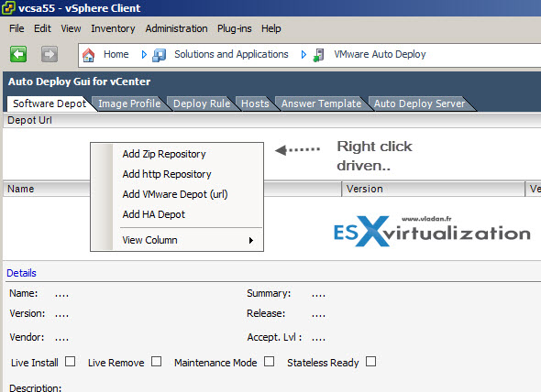Viewport: 541px width, 392px height.
Task: Toggle the Maintenance Mode checkbox
Action: pyautogui.click(x=269, y=362)
